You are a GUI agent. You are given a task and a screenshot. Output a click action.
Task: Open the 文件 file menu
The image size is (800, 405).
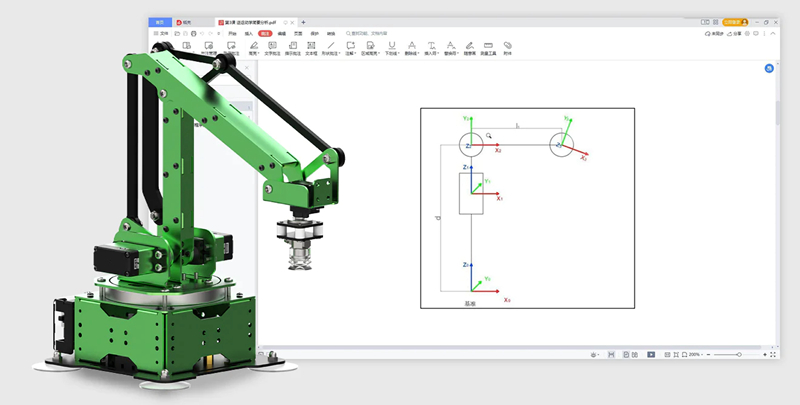(163, 33)
